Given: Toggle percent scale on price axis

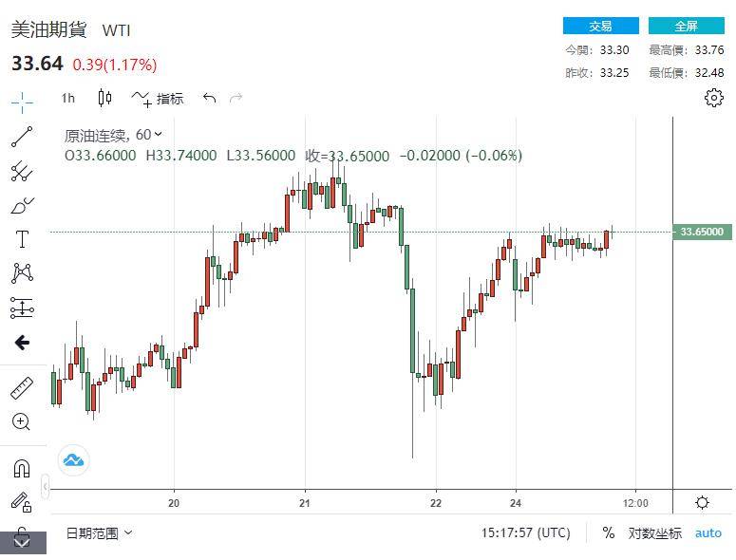Looking at the screenshot, I should 608,533.
